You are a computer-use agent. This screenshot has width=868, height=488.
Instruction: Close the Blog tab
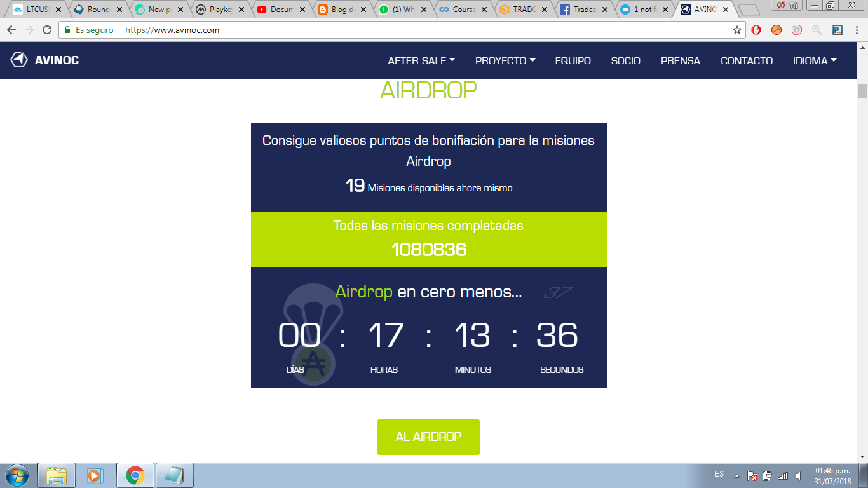(x=363, y=10)
